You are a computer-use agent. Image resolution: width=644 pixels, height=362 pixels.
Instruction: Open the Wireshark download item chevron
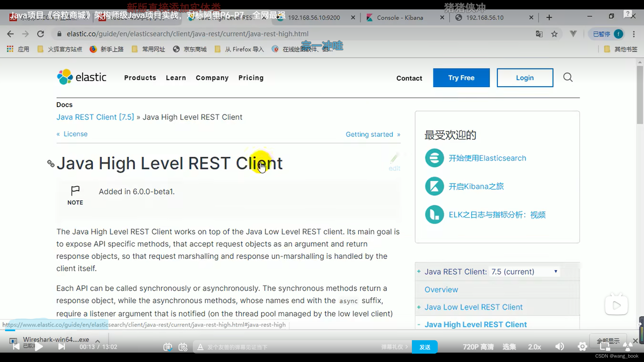[98, 341]
